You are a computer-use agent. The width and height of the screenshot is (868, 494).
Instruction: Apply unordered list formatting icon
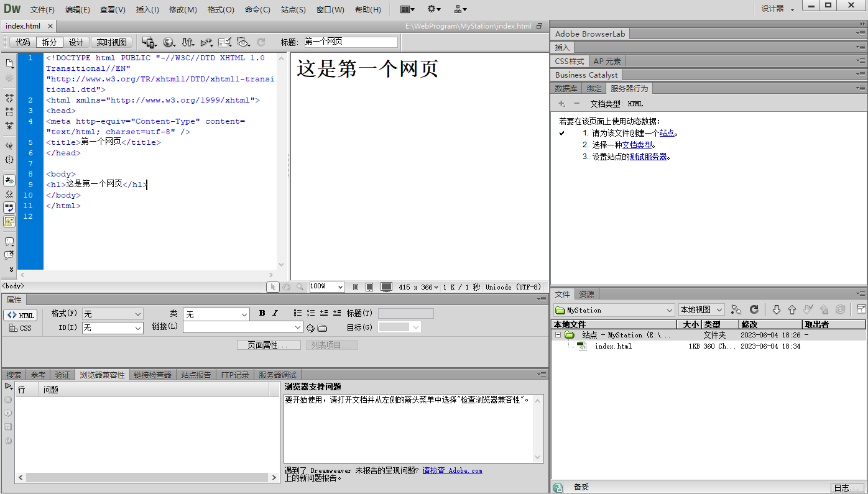[298, 313]
